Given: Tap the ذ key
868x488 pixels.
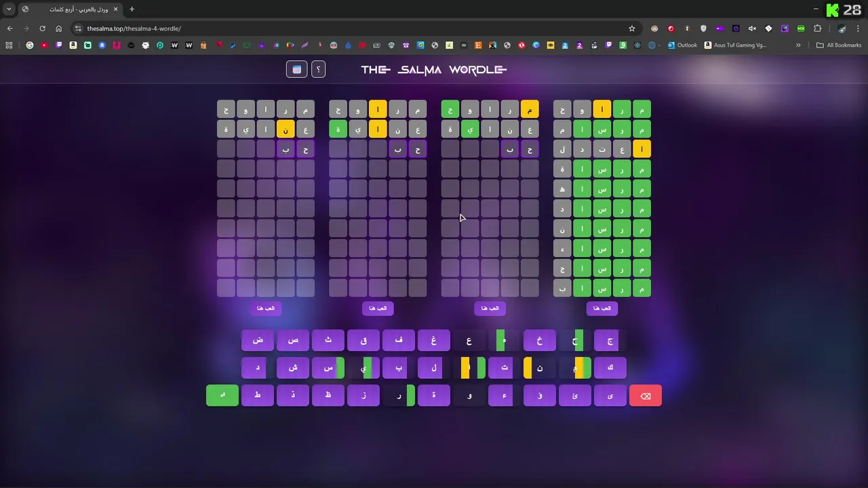Looking at the screenshot, I should (x=293, y=396).
